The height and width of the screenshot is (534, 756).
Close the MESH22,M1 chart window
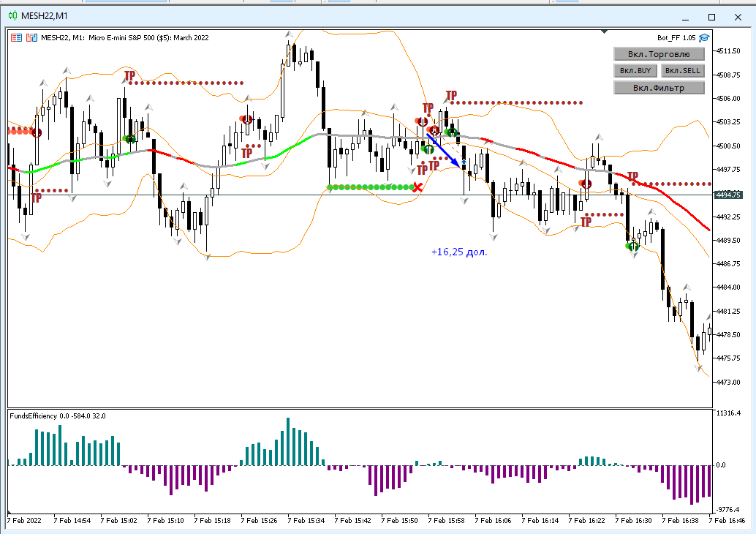pos(738,17)
